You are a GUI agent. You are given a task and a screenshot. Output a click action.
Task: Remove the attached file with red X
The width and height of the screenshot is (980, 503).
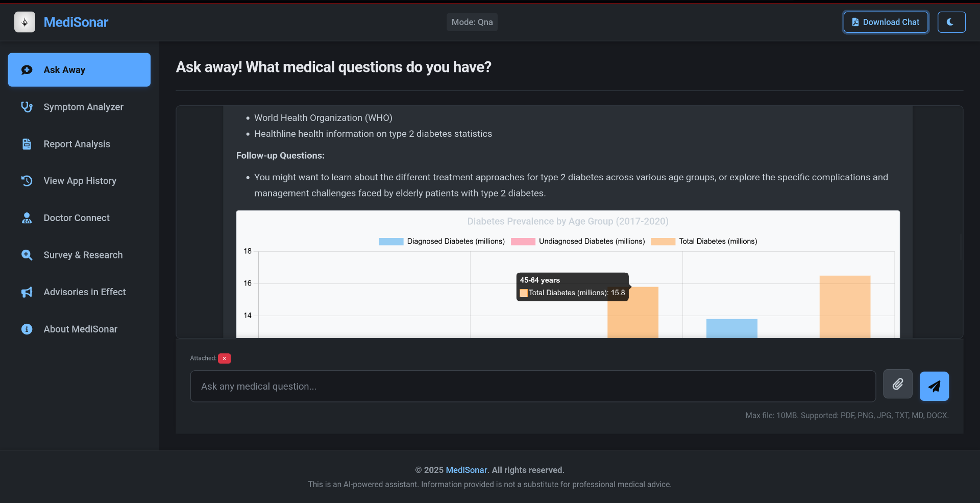[224, 358]
